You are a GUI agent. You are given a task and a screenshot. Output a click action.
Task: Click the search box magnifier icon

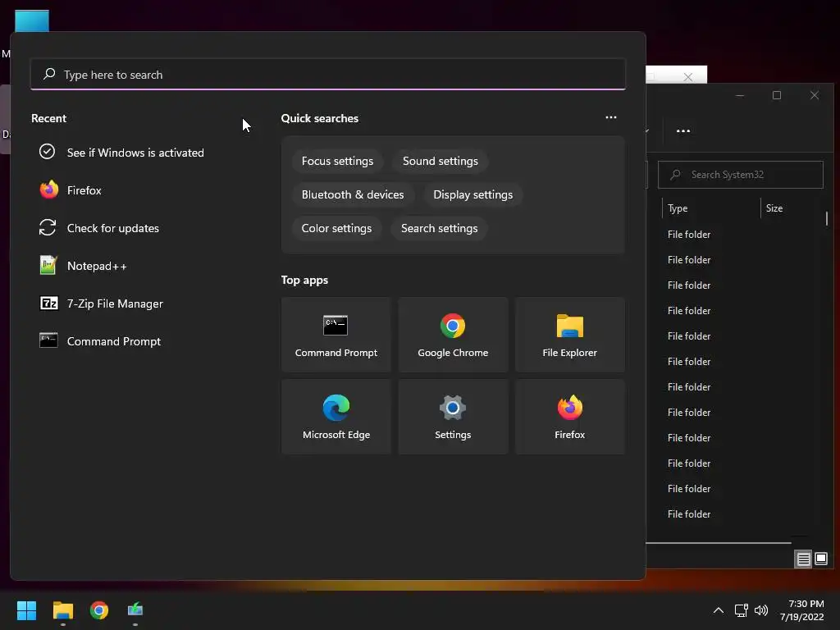pos(49,74)
